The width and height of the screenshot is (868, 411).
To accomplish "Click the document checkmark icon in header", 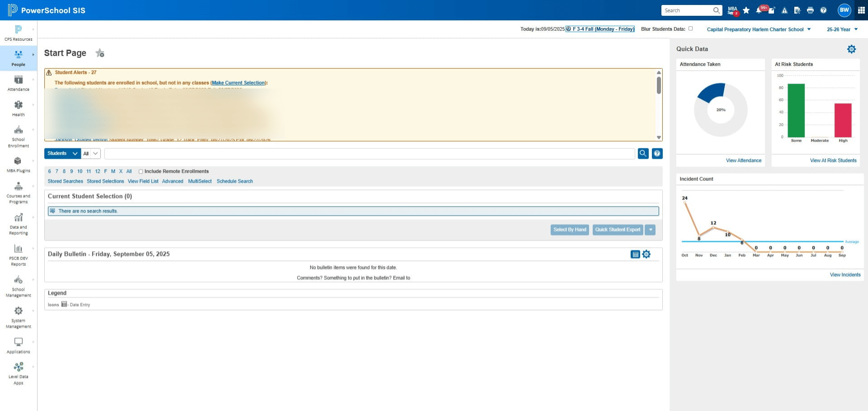I will (x=797, y=10).
